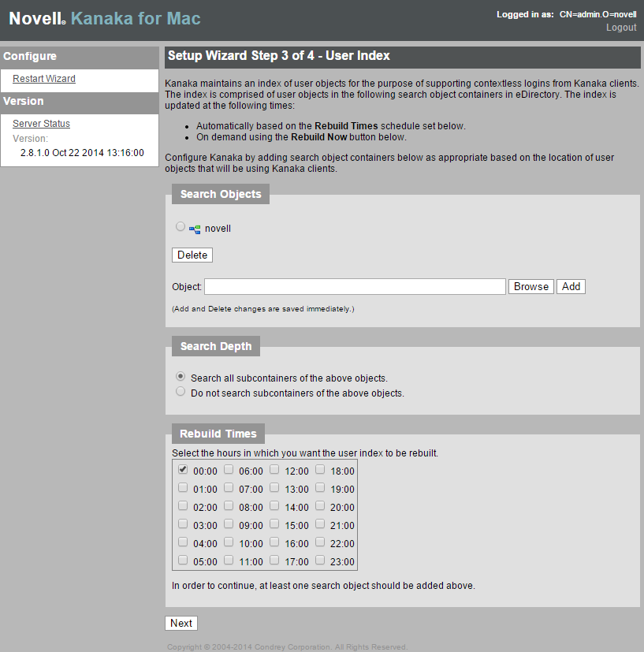Tick the 08:00 checkbox
Screen dimensions: 644x652
coord(229,505)
